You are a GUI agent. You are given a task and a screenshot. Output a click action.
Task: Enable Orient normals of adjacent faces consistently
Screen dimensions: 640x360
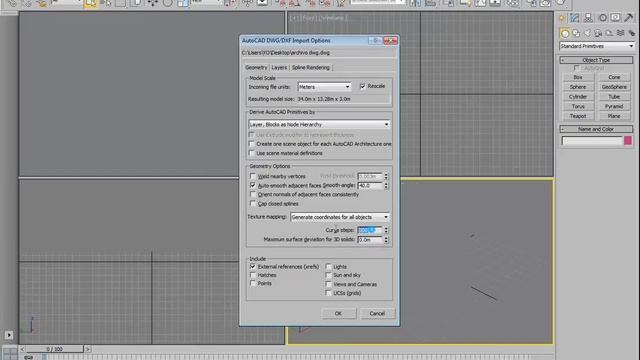pos(253,194)
